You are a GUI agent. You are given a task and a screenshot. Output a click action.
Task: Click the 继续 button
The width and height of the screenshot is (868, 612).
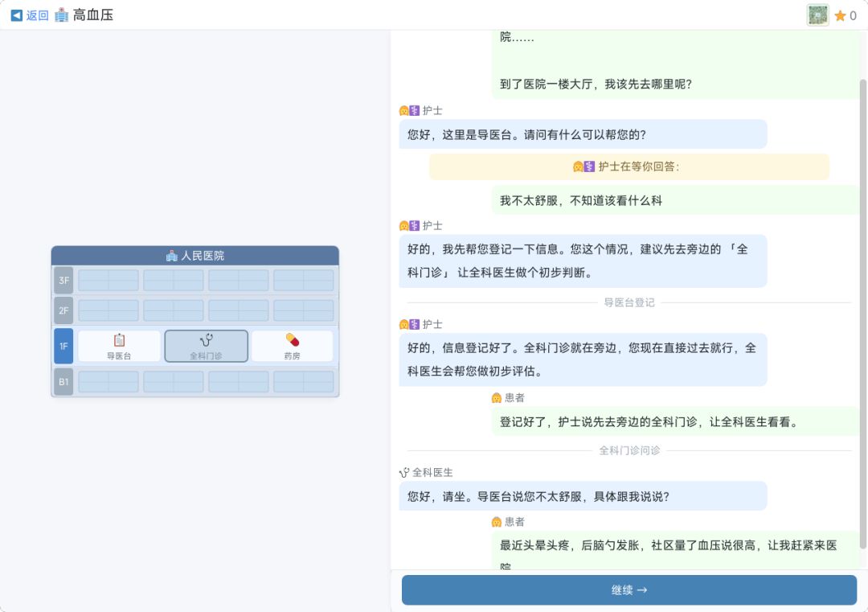coord(628,589)
